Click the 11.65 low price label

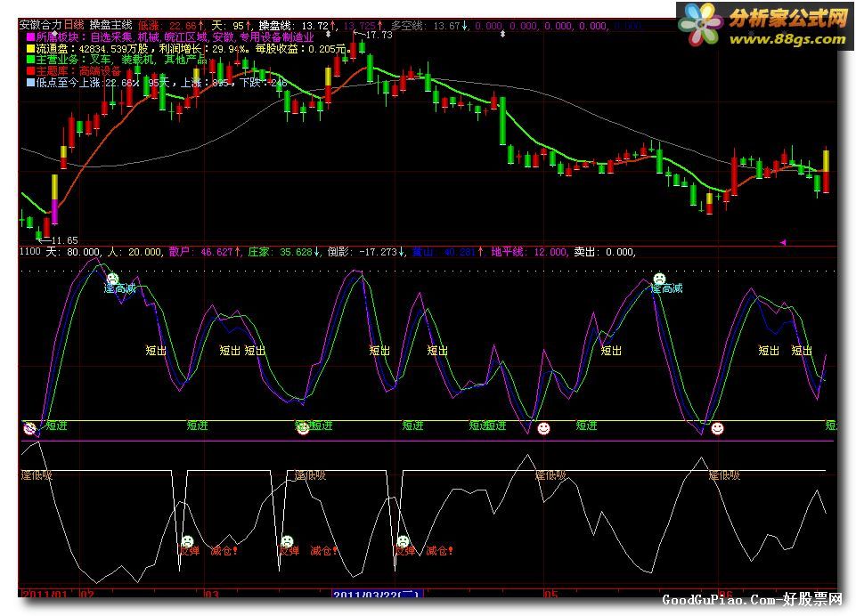pos(64,240)
